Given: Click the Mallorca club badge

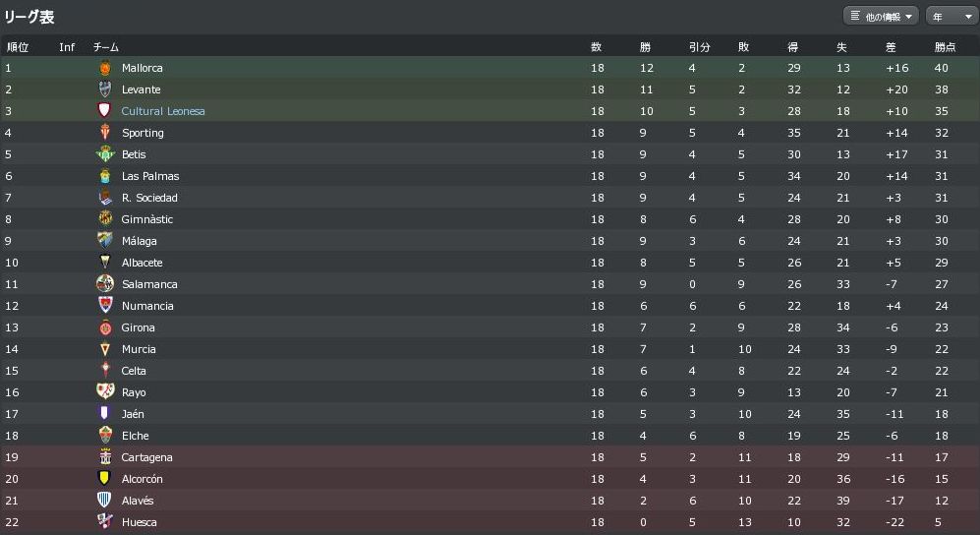Looking at the screenshot, I should (x=105, y=68).
